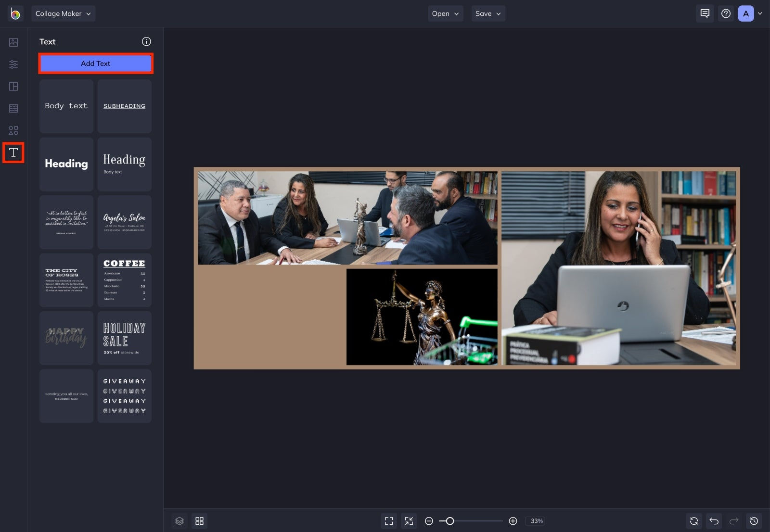Open the Patterns sidebar icon

(x=13, y=108)
